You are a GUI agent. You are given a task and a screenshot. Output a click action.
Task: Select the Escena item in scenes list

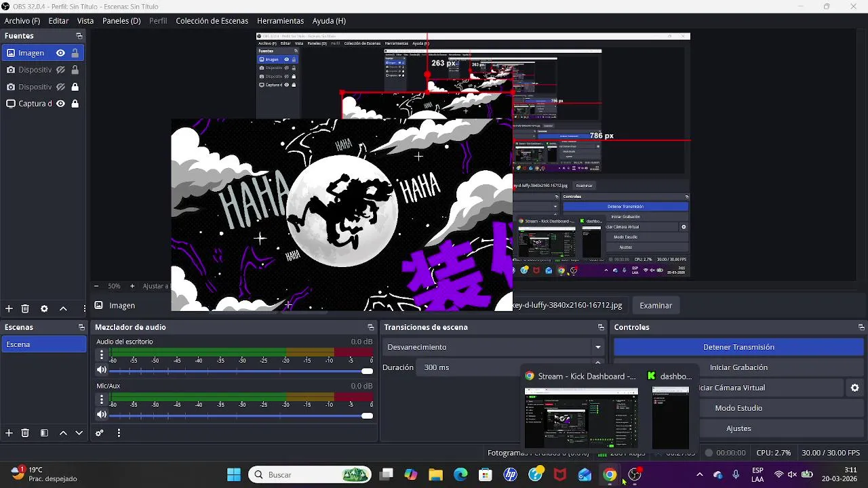coord(43,344)
